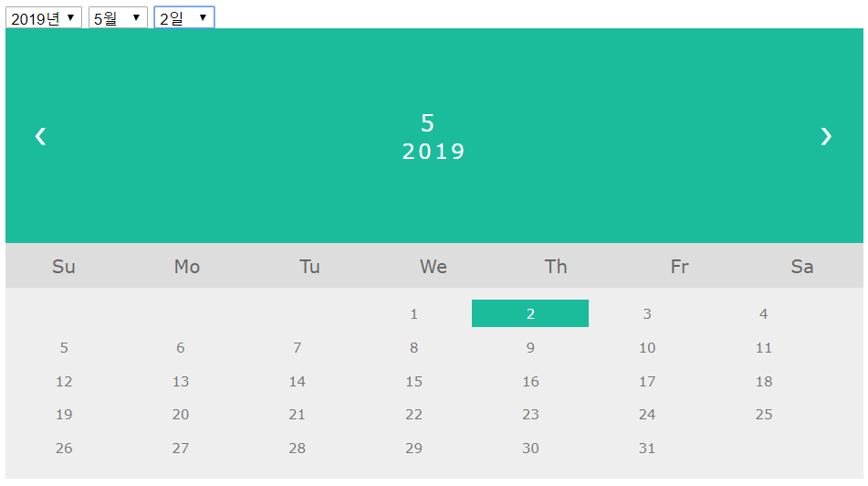This screenshot has width=868, height=486.
Task: Select the highlighted date 2
Action: pos(529,313)
